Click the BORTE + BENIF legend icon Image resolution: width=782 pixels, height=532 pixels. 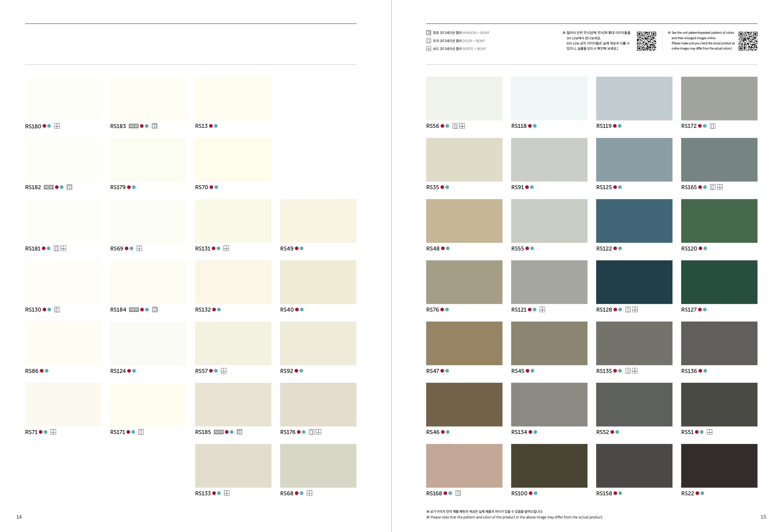pyautogui.click(x=428, y=49)
